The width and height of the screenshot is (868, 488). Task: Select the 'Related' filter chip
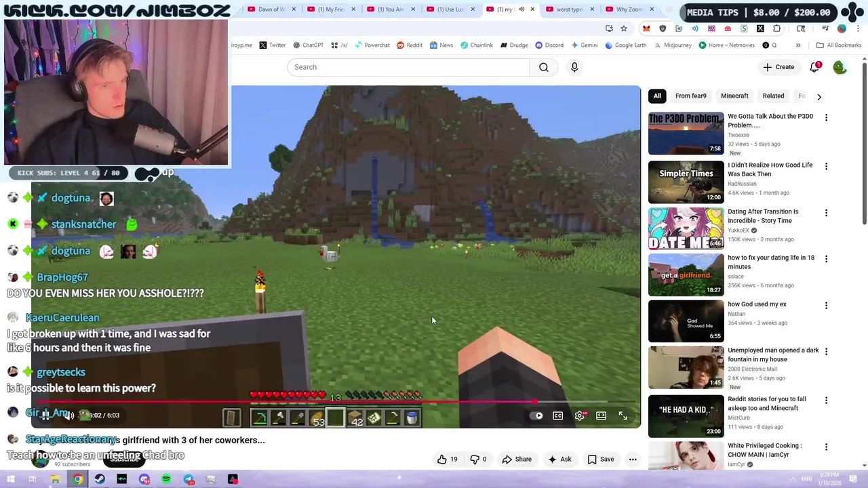773,96
